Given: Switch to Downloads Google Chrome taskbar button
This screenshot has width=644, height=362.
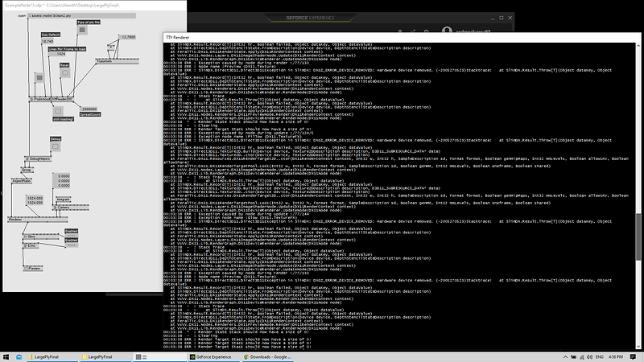Looking at the screenshot, I should pyautogui.click(x=268, y=357).
